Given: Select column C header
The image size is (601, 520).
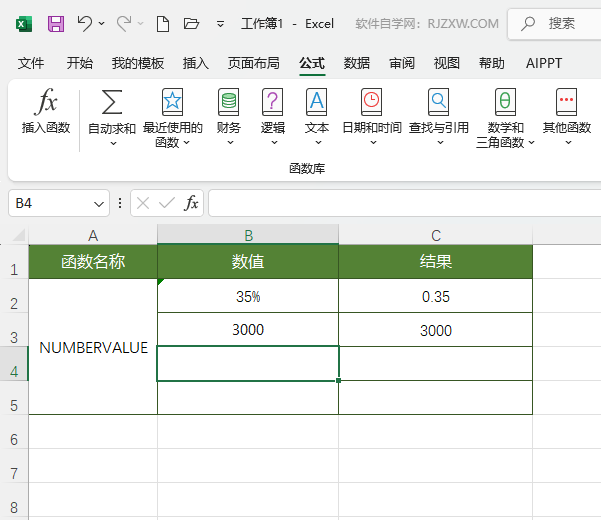Looking at the screenshot, I should [x=435, y=235].
